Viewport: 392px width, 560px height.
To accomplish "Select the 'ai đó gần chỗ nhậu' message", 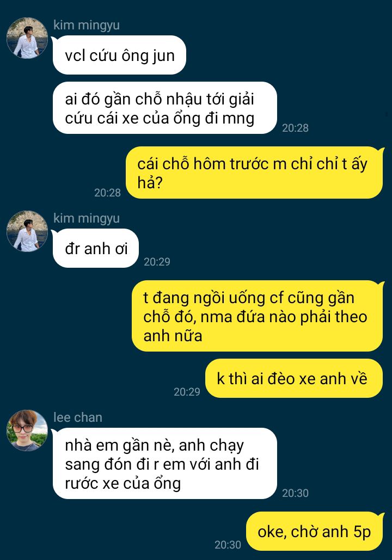I will click(165, 108).
